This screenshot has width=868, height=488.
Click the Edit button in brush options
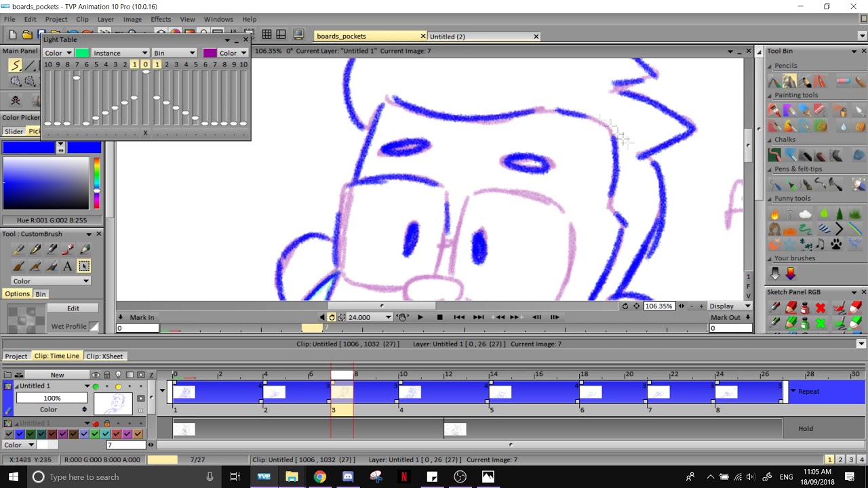[x=73, y=308]
